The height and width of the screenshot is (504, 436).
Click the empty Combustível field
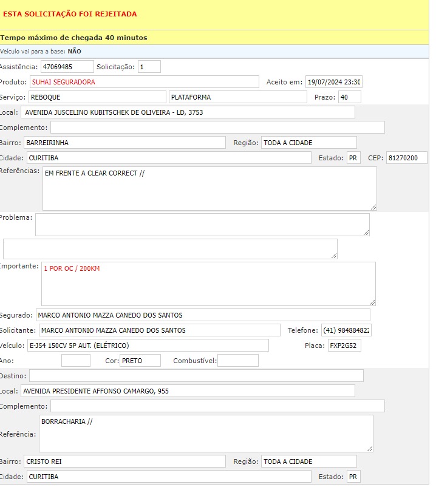point(237,361)
